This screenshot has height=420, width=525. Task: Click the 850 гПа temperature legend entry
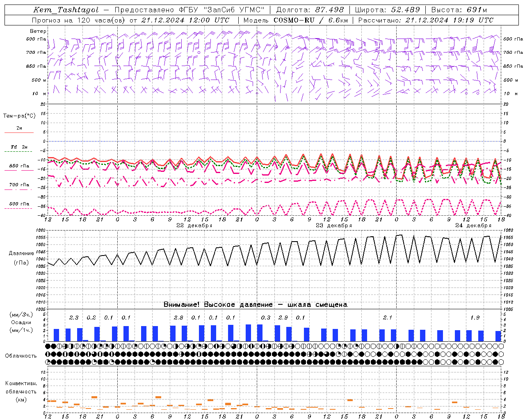pyautogui.click(x=19, y=167)
